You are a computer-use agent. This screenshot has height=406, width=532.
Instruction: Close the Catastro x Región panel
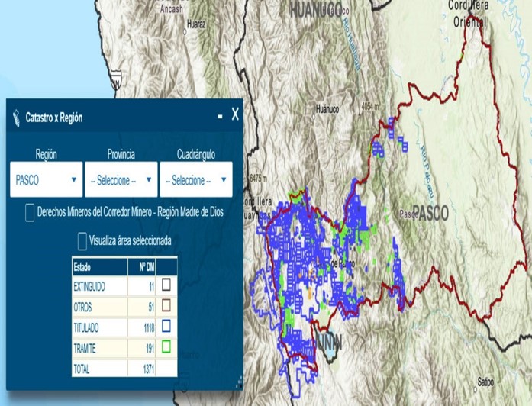(235, 114)
